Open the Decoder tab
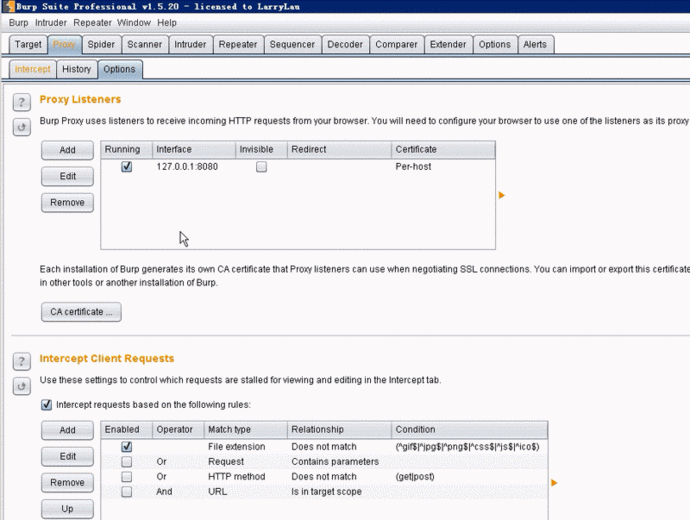 tap(345, 44)
